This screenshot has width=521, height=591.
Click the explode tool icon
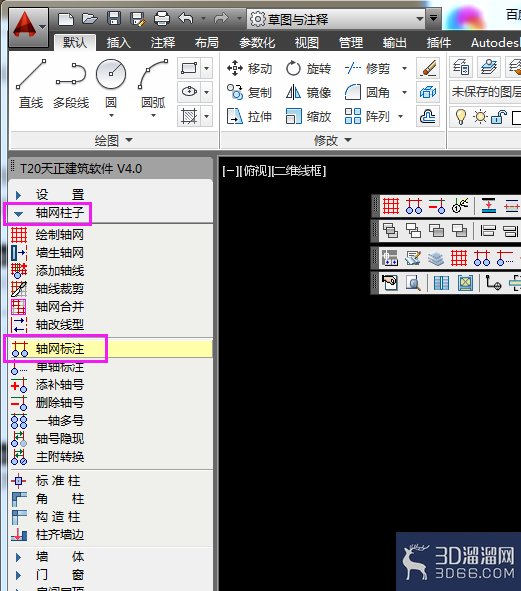tap(428, 92)
